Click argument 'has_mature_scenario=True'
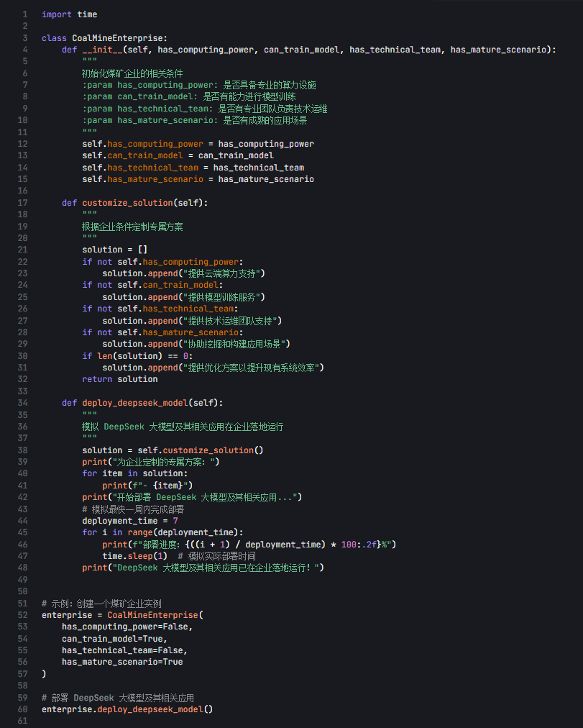The width and height of the screenshot is (583, 728). pos(122,662)
